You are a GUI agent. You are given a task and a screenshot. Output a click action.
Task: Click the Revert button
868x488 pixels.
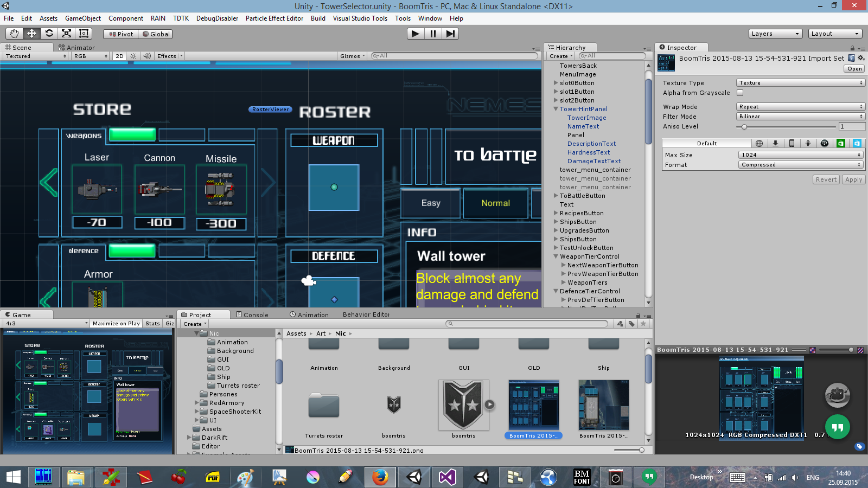pyautogui.click(x=826, y=179)
